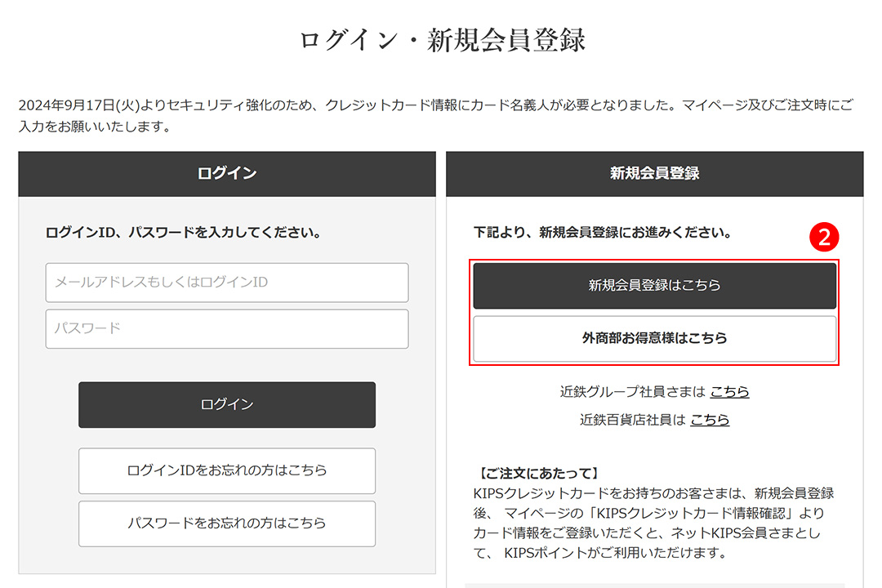Click the ログイン panel header bar
This screenshot has height=588, width=882.
[227, 174]
